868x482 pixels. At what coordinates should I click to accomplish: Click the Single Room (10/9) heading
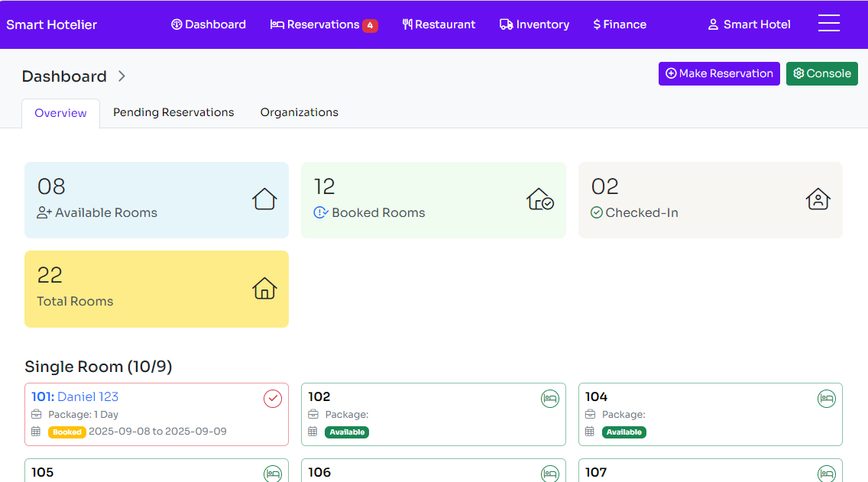point(99,367)
